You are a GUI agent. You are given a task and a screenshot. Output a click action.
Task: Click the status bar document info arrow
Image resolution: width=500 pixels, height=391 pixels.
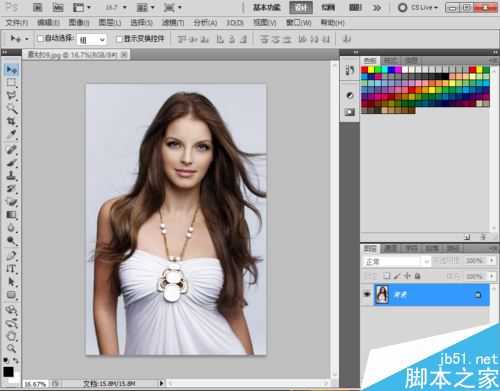coord(161,383)
